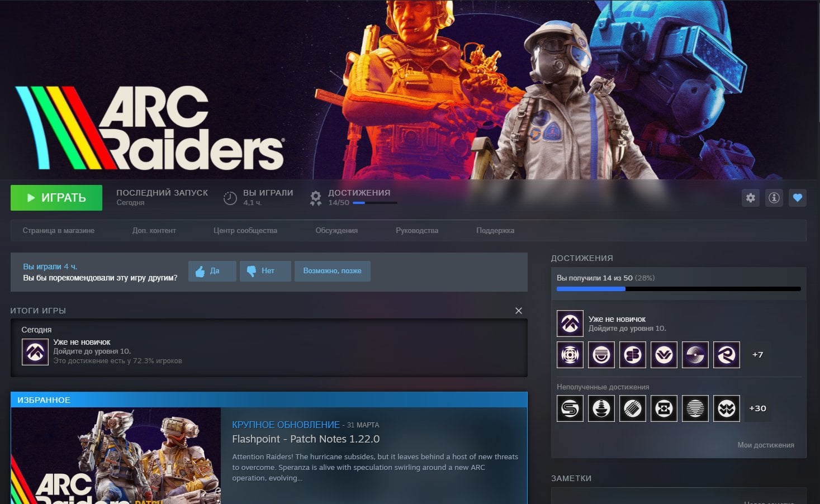Viewport: 820px width, 504px height.
Task: Click the patch notes description text
Action: tap(375, 467)
